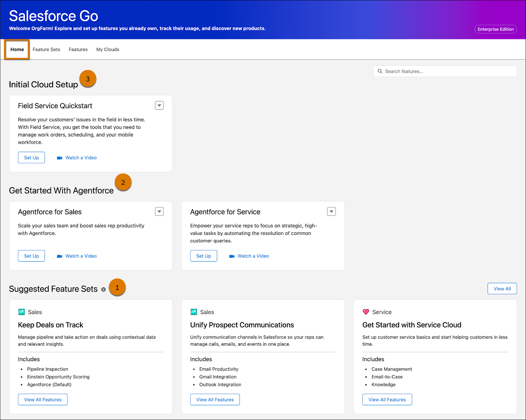Screen dimensions: 526x420
Task: Click the Knowledge list item
Action: pos(383,384)
